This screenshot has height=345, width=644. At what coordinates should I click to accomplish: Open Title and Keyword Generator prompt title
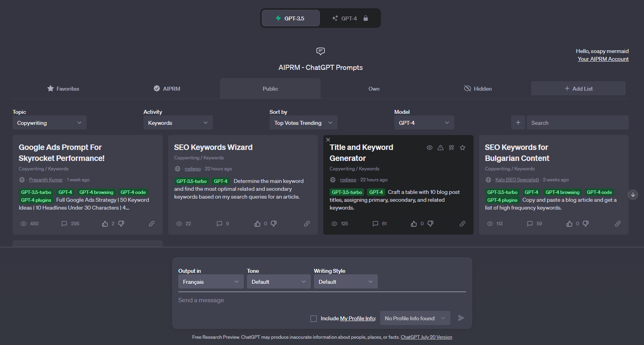click(x=361, y=153)
